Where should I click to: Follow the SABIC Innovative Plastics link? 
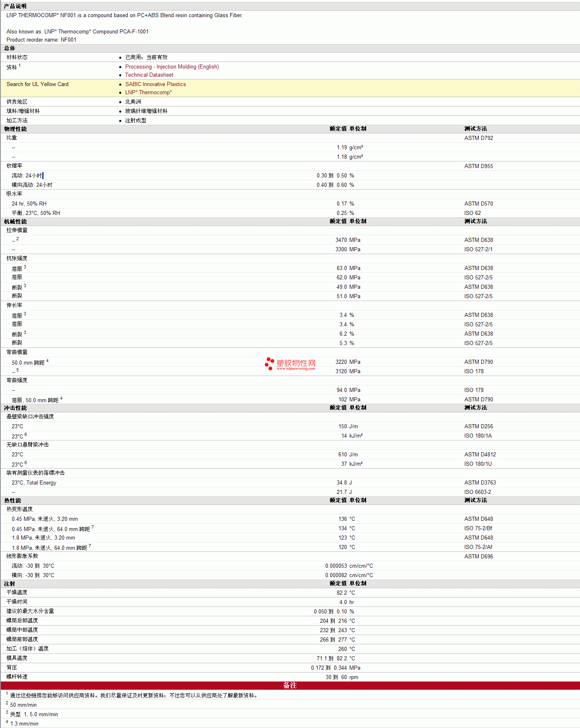pyautogui.click(x=156, y=84)
